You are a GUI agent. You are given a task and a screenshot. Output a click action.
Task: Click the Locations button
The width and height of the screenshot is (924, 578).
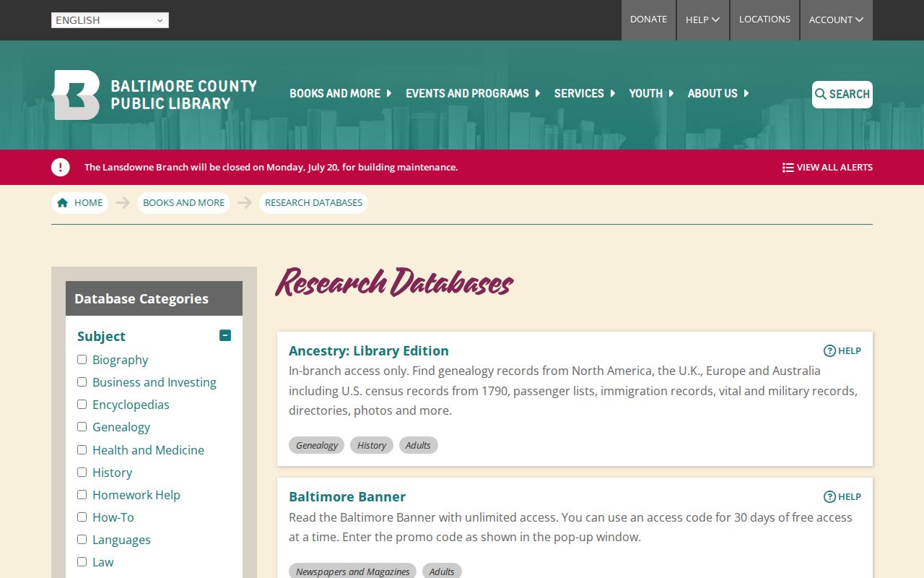click(x=764, y=20)
